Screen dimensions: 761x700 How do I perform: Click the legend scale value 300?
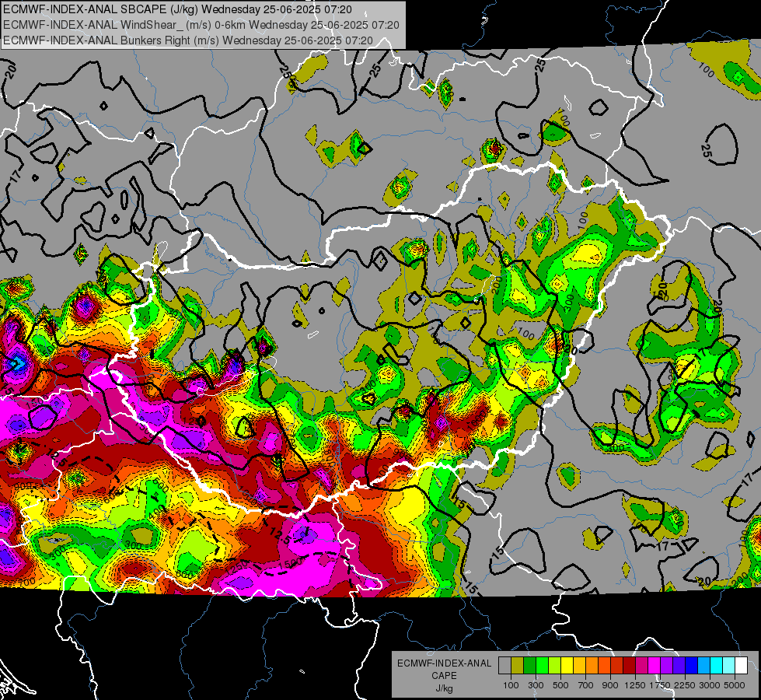(536, 685)
